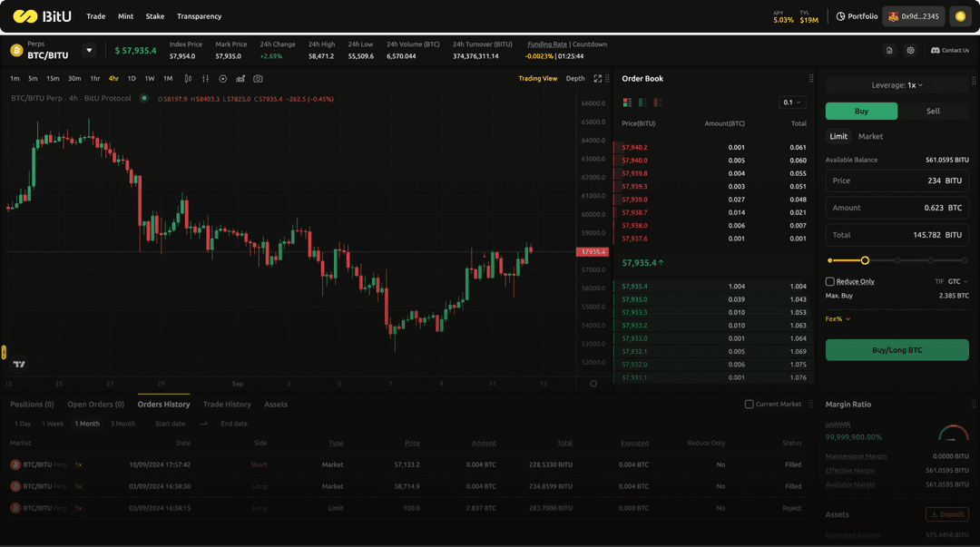This screenshot has width=980, height=547.
Task: Open the Transparency menu item
Action: (199, 15)
